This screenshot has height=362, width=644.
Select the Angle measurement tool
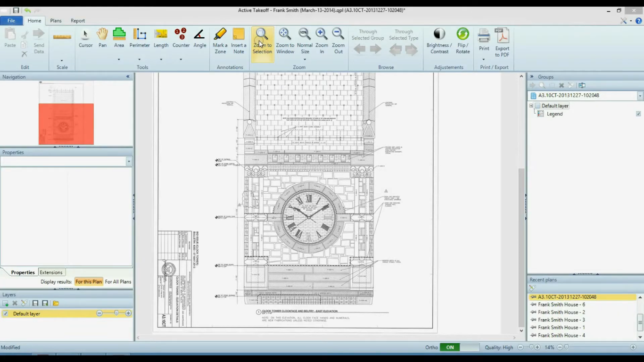click(199, 39)
